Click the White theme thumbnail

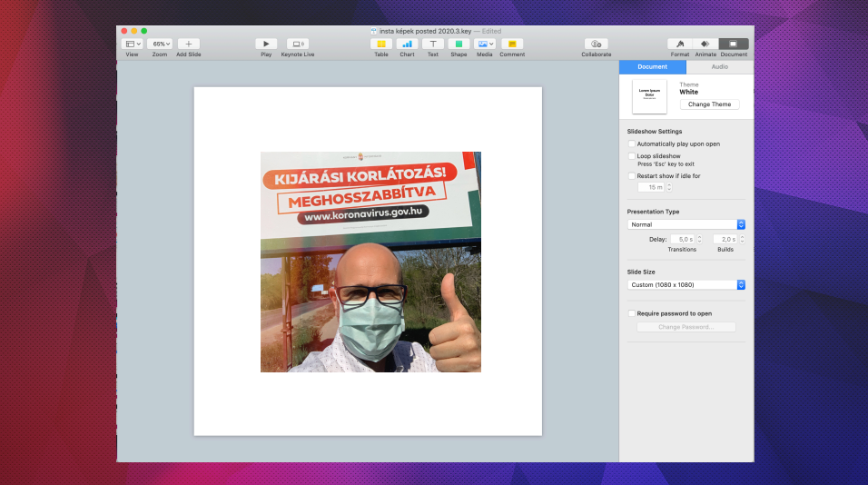click(x=649, y=97)
